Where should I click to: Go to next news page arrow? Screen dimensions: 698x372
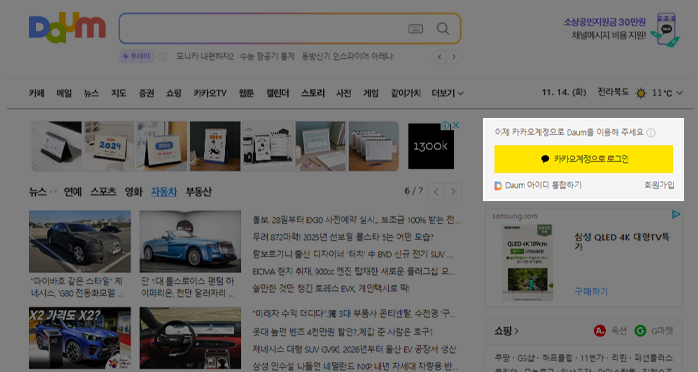pyautogui.click(x=453, y=192)
